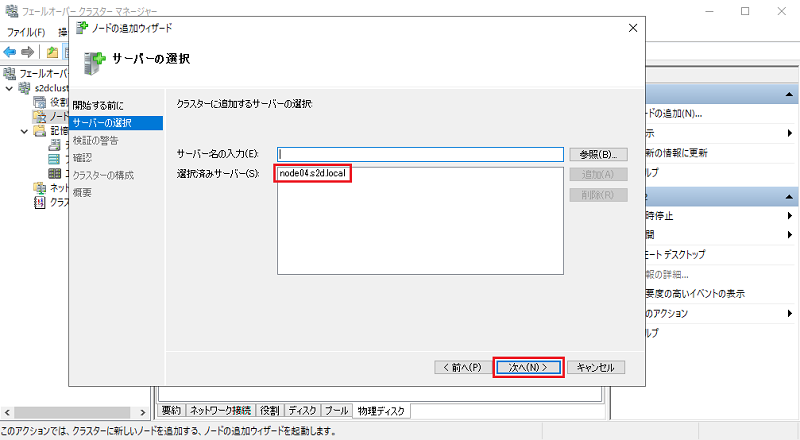Collapse the s2dcluster tree node
Screen dimensions: 800x440
pyautogui.click(x=10, y=88)
